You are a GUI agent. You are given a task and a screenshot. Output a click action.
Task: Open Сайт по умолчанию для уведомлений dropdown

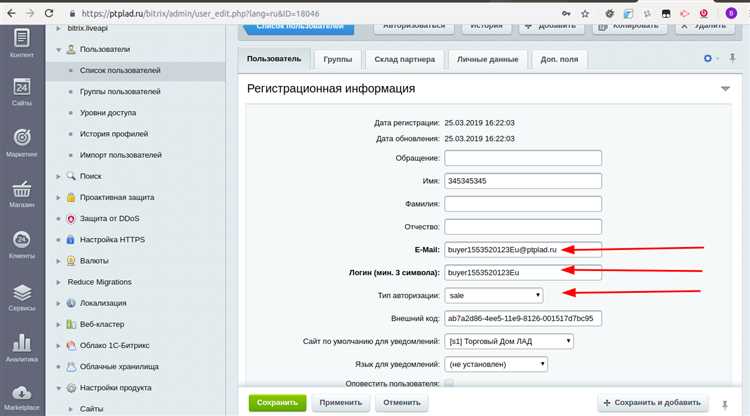point(509,341)
